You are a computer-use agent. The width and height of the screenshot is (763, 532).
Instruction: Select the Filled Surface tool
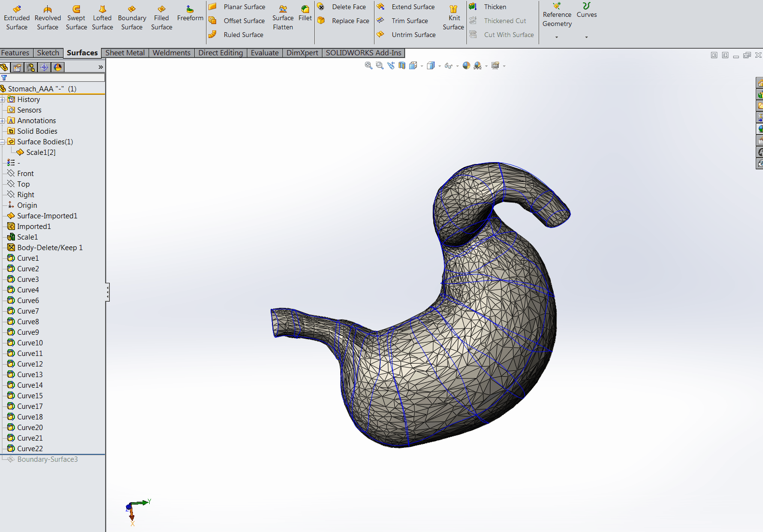pos(162,18)
